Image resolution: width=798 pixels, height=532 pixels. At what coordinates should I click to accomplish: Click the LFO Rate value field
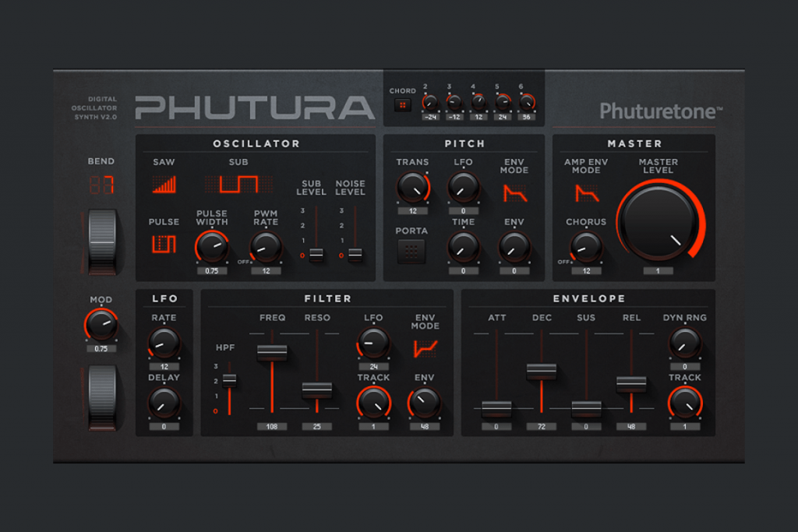coord(164,367)
